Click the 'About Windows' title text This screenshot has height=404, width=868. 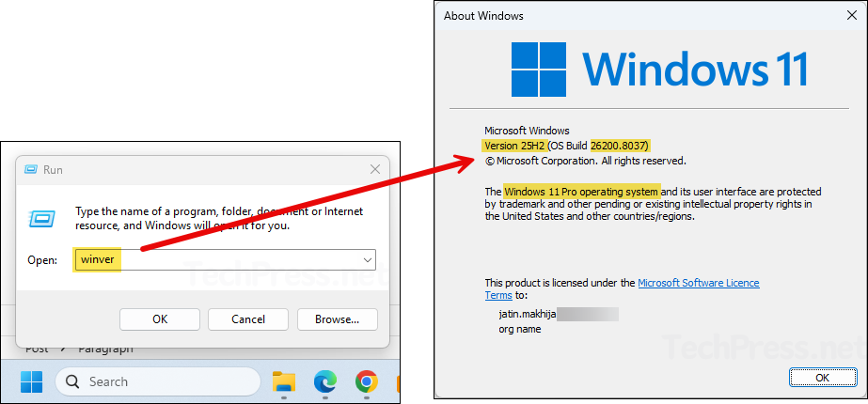[x=483, y=15]
